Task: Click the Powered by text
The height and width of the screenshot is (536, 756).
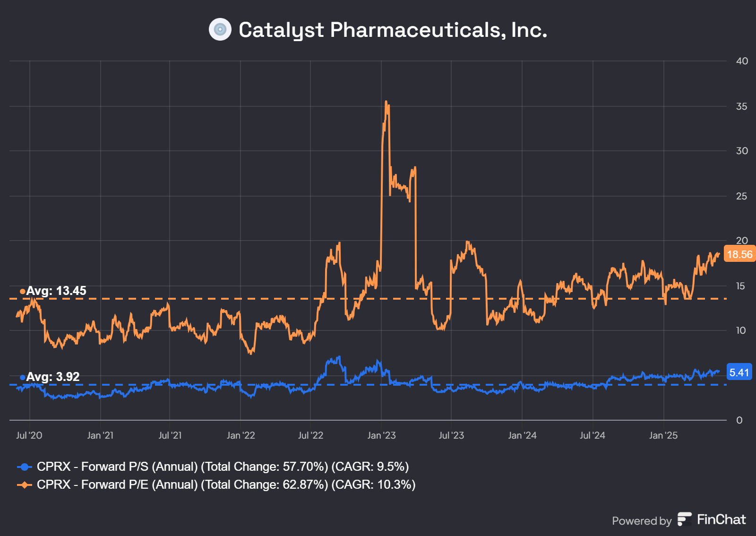Action: click(642, 521)
